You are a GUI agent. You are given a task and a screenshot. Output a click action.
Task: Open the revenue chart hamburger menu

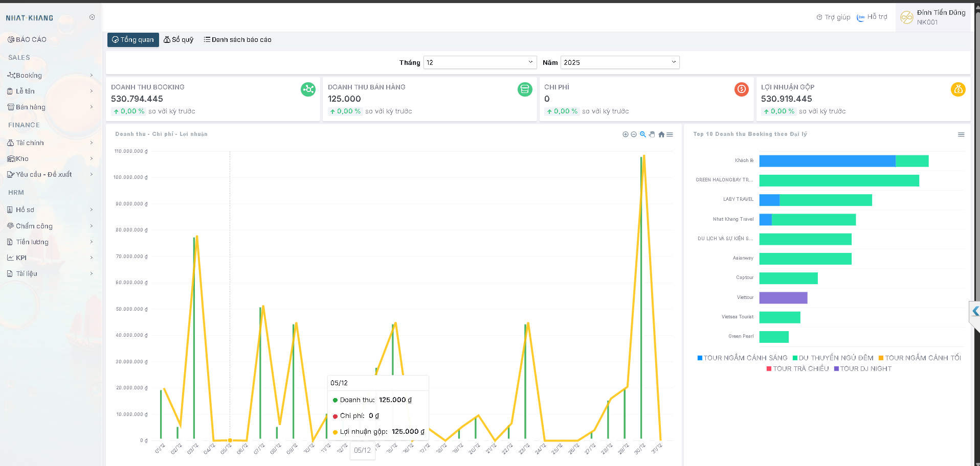pyautogui.click(x=670, y=134)
